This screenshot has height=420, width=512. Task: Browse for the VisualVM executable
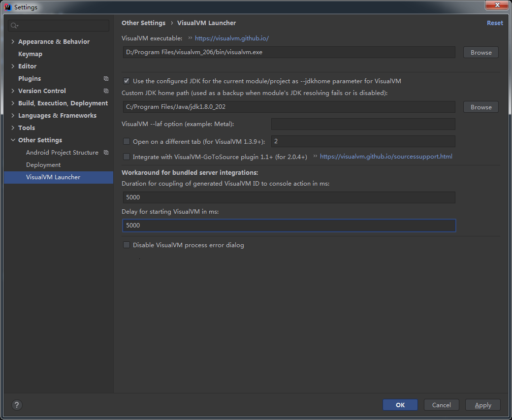tap(480, 52)
